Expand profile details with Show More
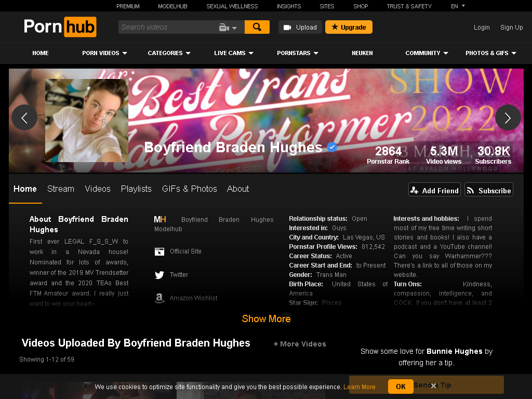This screenshot has height=399, width=532. 266,319
